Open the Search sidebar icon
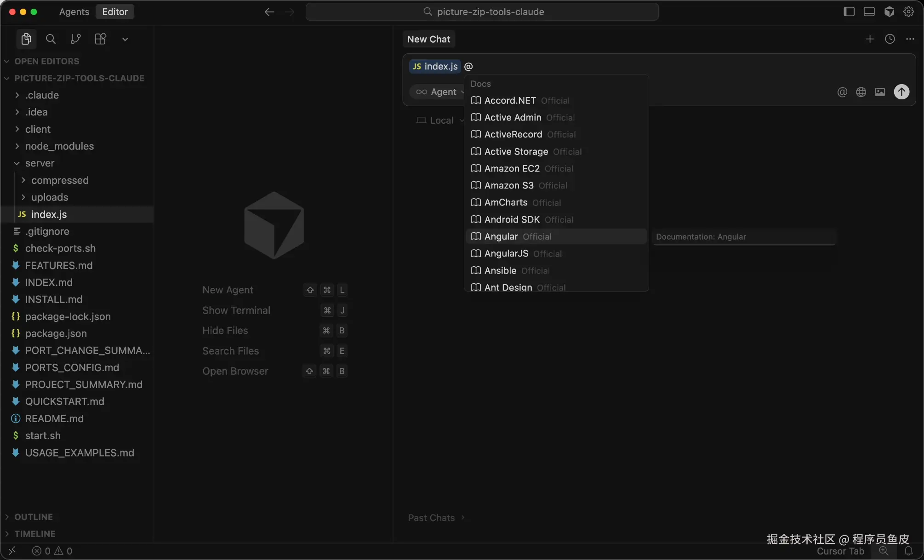This screenshot has width=924, height=560. pyautogui.click(x=51, y=39)
